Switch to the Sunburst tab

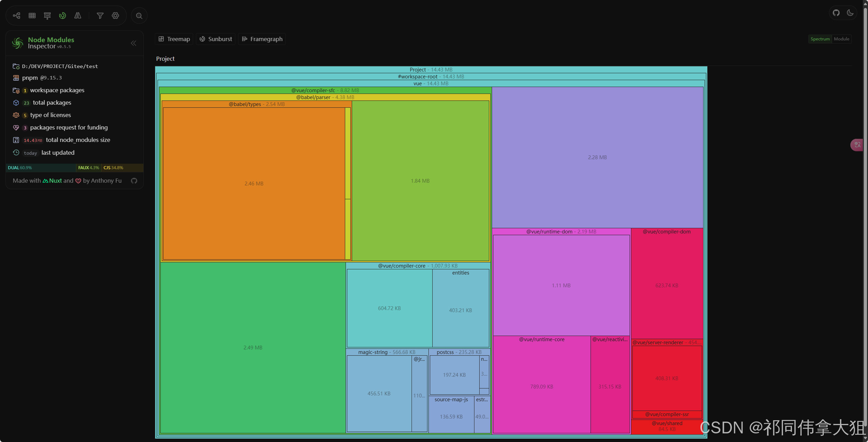point(216,39)
